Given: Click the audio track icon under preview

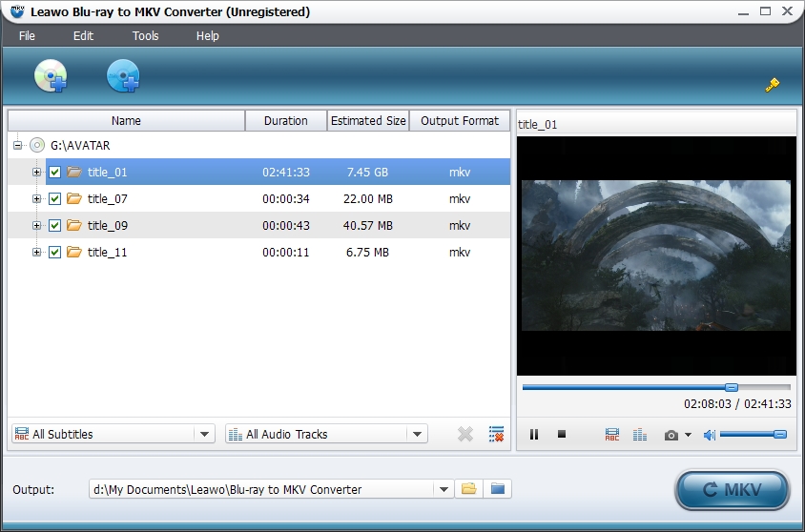Looking at the screenshot, I should (640, 435).
